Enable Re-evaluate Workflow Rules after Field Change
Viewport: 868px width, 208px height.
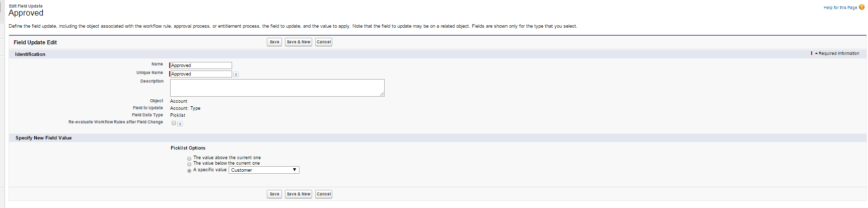174,123
